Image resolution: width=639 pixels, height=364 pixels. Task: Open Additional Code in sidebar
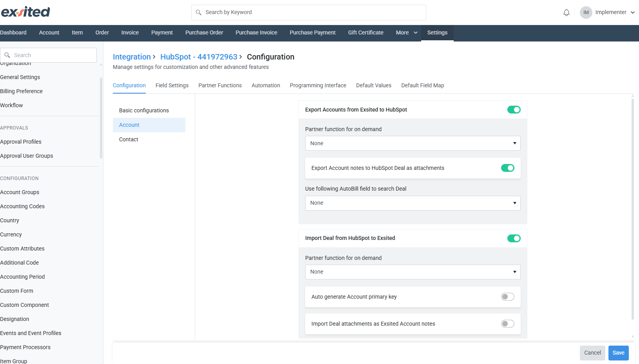(x=19, y=263)
